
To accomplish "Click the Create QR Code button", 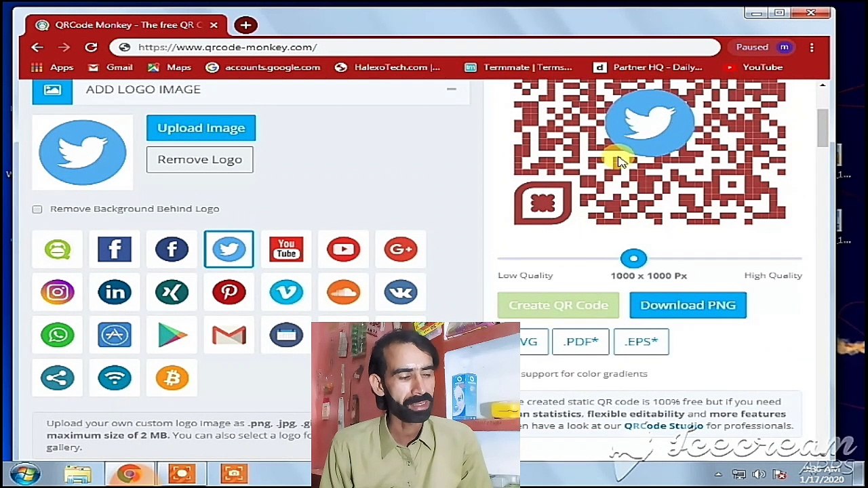I will (x=558, y=305).
